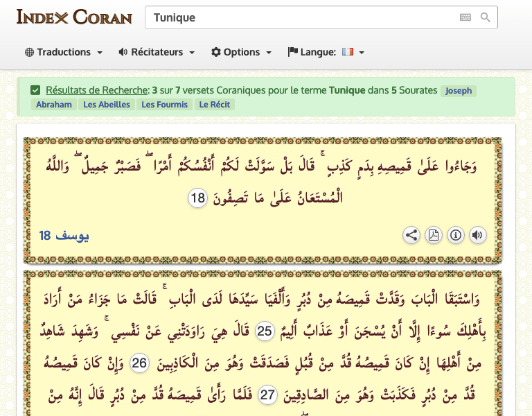
Task: Open the Résultats de Recherche link
Action: point(97,90)
